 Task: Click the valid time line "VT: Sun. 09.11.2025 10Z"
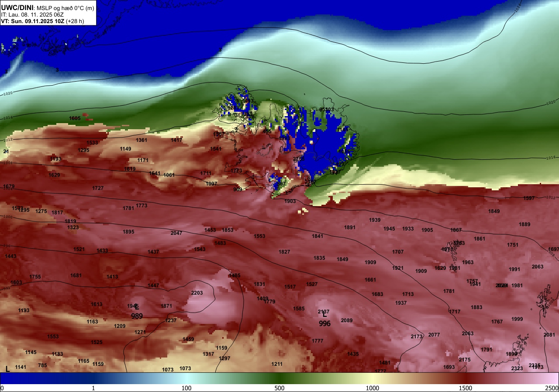[x=33, y=21]
